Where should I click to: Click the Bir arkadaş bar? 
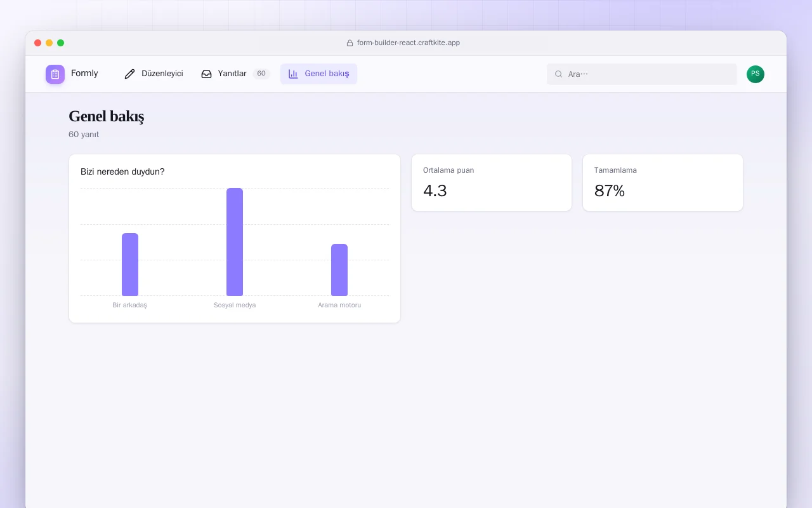click(130, 264)
